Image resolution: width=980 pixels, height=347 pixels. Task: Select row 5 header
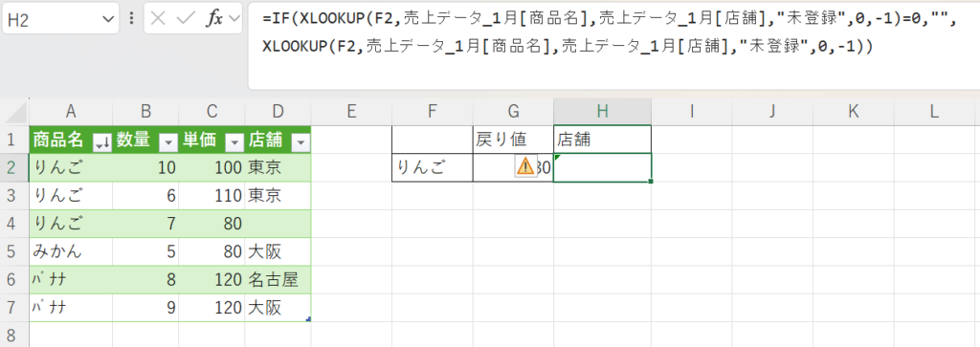(x=13, y=251)
